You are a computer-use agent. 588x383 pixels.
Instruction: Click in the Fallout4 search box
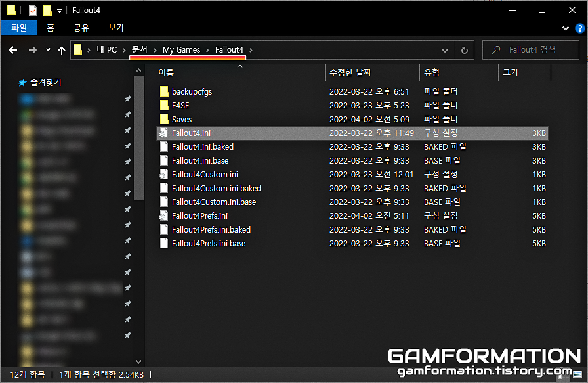tap(531, 50)
